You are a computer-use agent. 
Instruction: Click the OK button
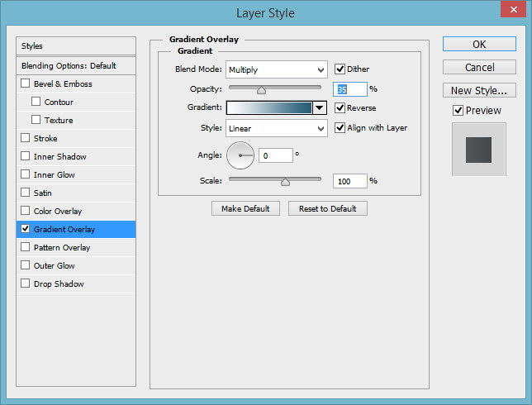click(479, 44)
